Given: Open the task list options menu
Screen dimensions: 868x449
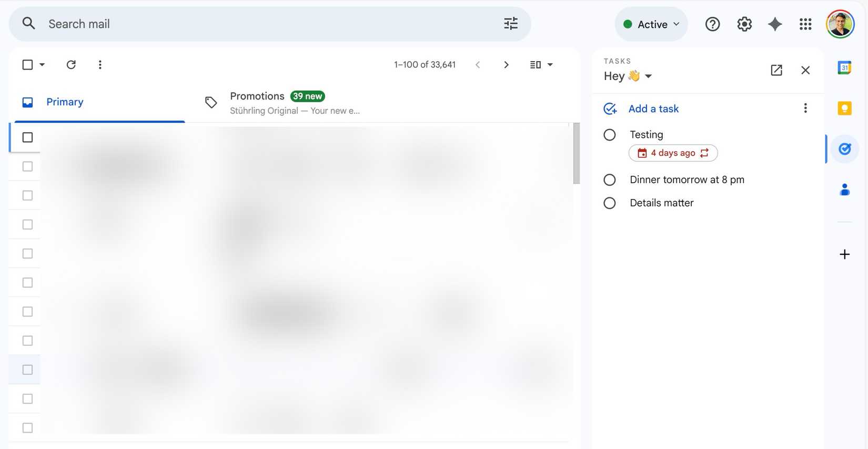Looking at the screenshot, I should (x=805, y=108).
